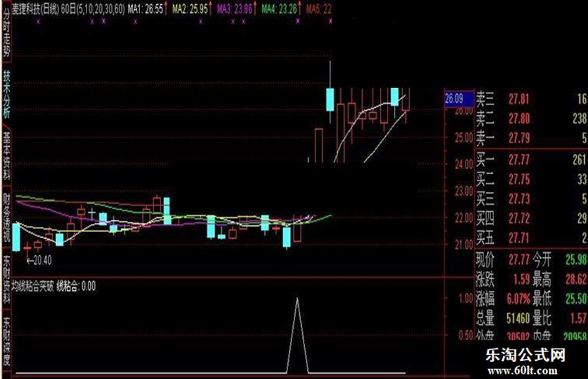Select the 买二 27.75 order row
Image resolution: width=588 pixels, height=379 pixels.
531,179
